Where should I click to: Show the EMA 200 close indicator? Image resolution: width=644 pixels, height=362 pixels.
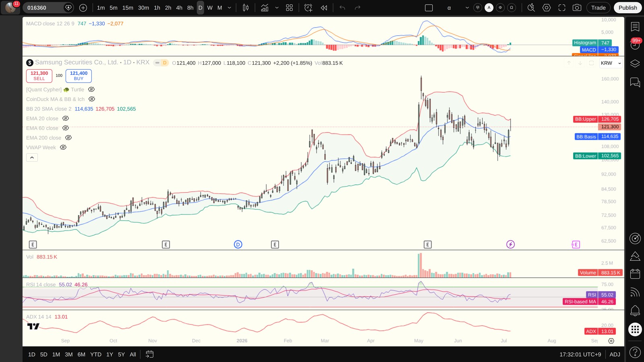(x=68, y=138)
